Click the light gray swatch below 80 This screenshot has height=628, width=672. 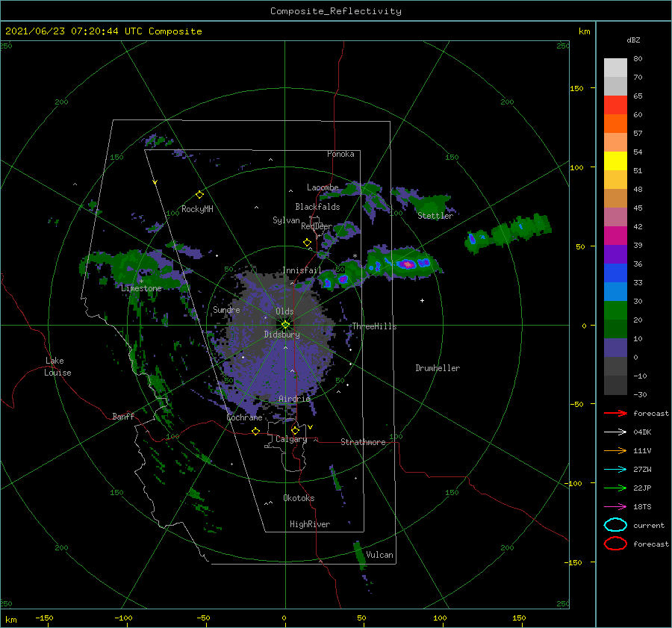615,68
